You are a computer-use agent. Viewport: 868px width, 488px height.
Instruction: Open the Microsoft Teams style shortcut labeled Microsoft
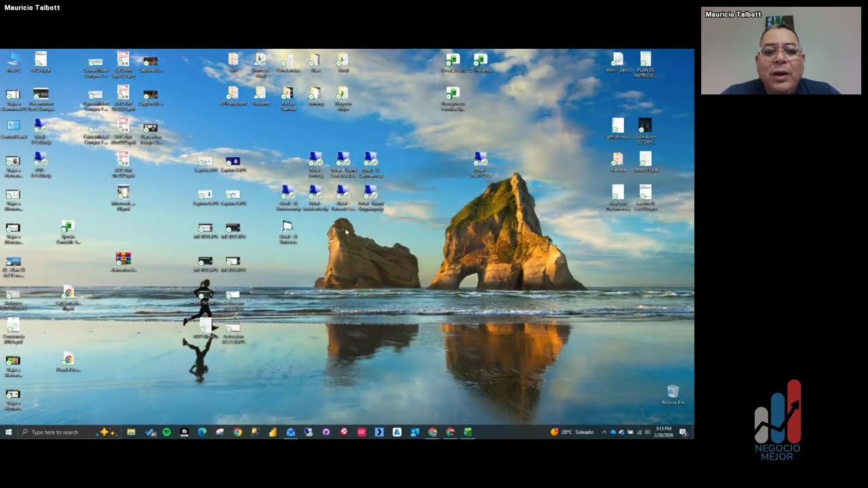click(x=123, y=197)
